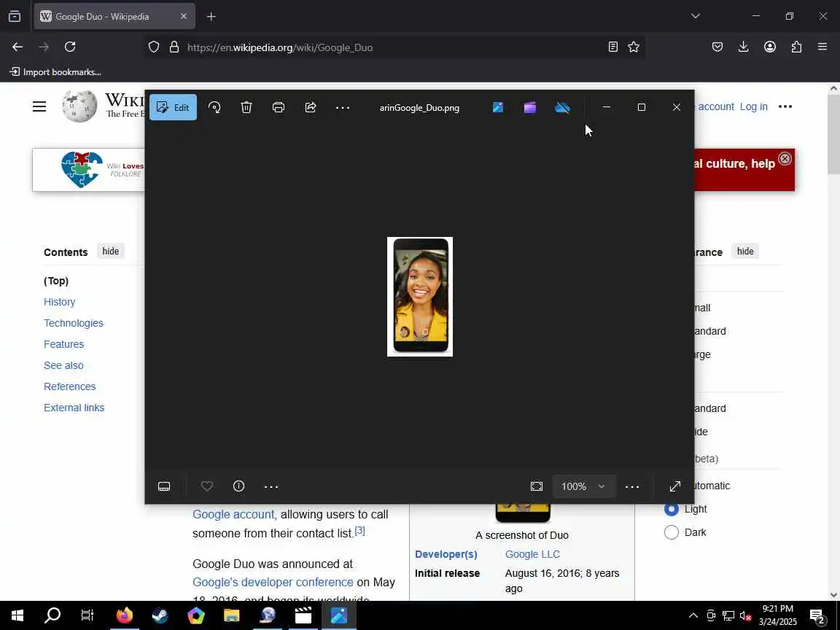This screenshot has height=630, width=840.
Task: Open the Windows Start menu
Action: point(17,615)
